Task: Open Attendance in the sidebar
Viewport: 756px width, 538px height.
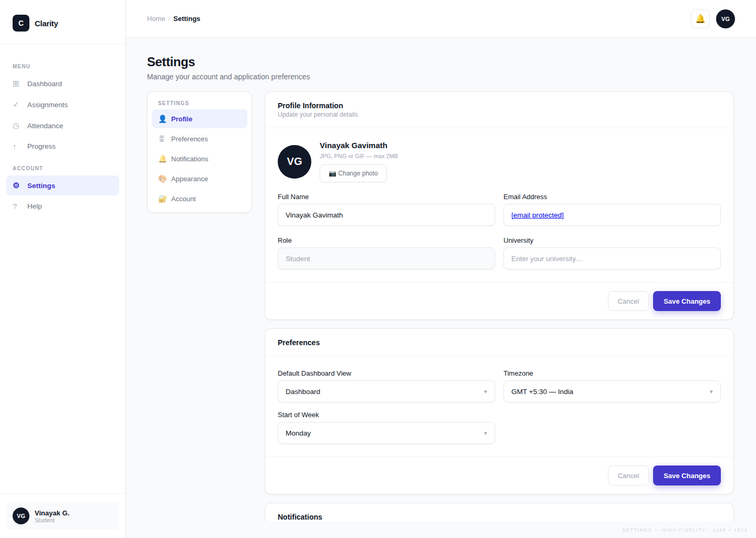Action: tap(45, 126)
